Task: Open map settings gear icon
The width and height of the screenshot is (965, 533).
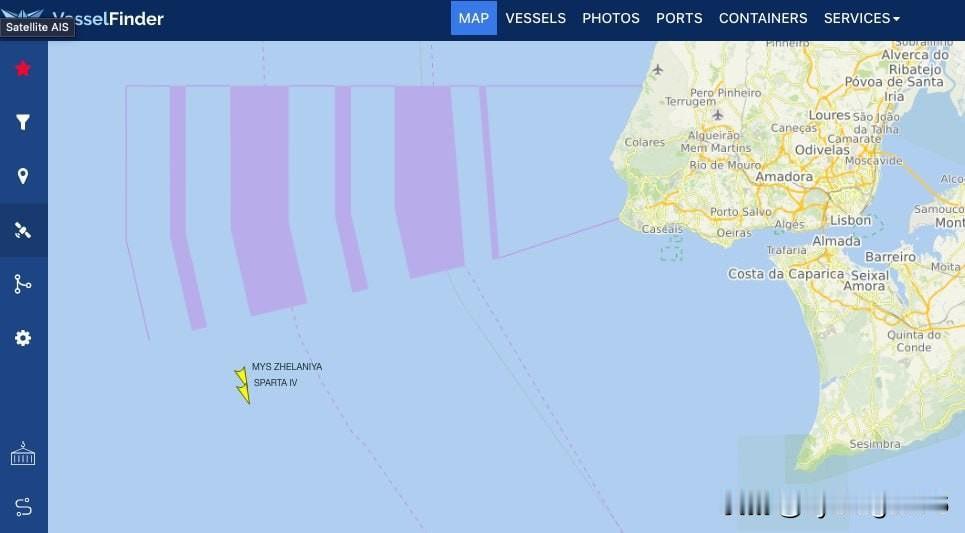Action: [x=23, y=338]
